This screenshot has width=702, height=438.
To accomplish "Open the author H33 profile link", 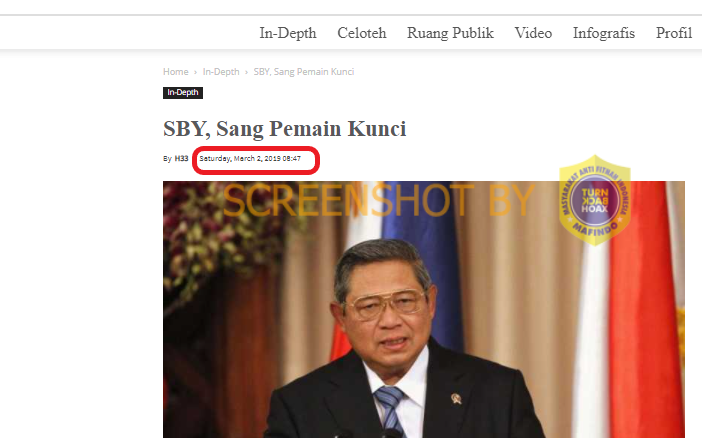I will click(x=181, y=159).
